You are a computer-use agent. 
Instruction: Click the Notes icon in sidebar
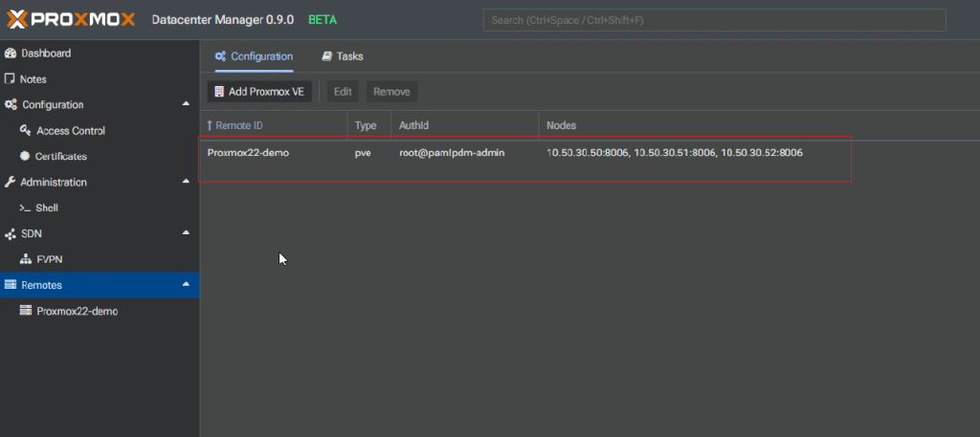click(x=11, y=79)
